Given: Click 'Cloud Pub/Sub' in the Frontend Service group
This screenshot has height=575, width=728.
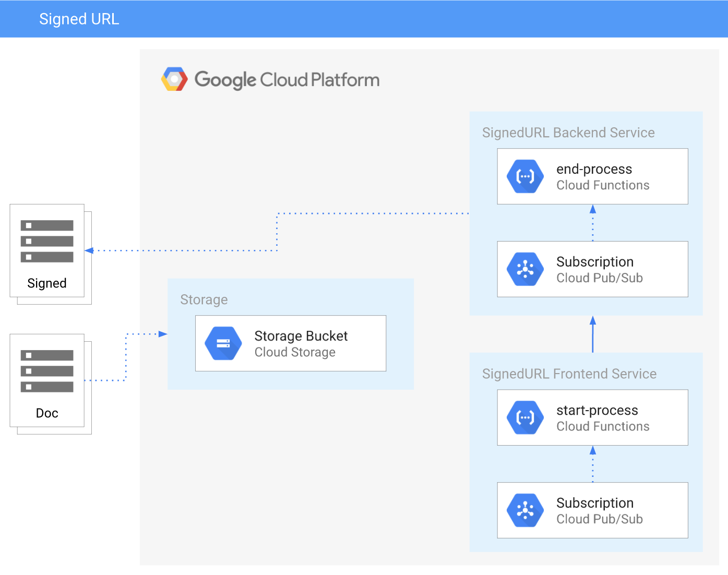Looking at the screenshot, I should [x=600, y=519].
